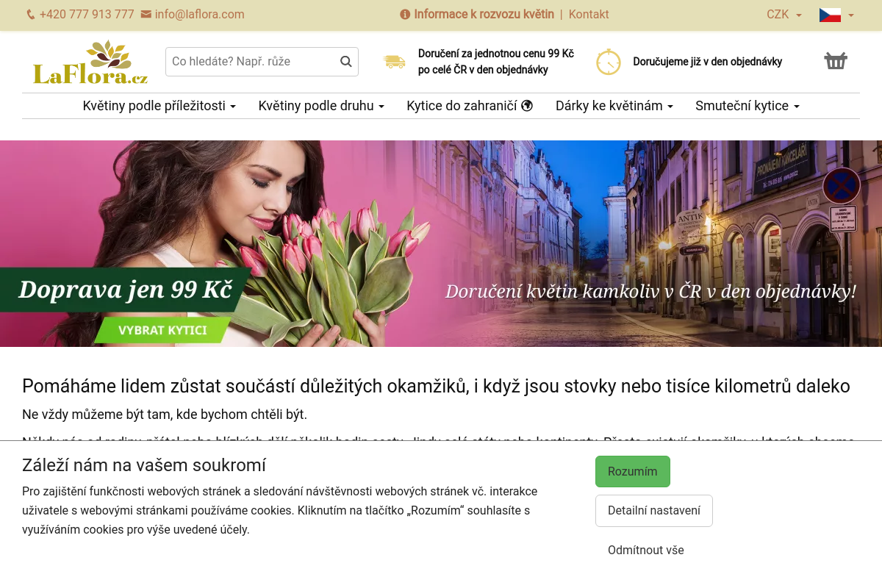Click the heading Pomáháme lidem zůstat součástí
This screenshot has height=588, width=882.
click(x=436, y=386)
